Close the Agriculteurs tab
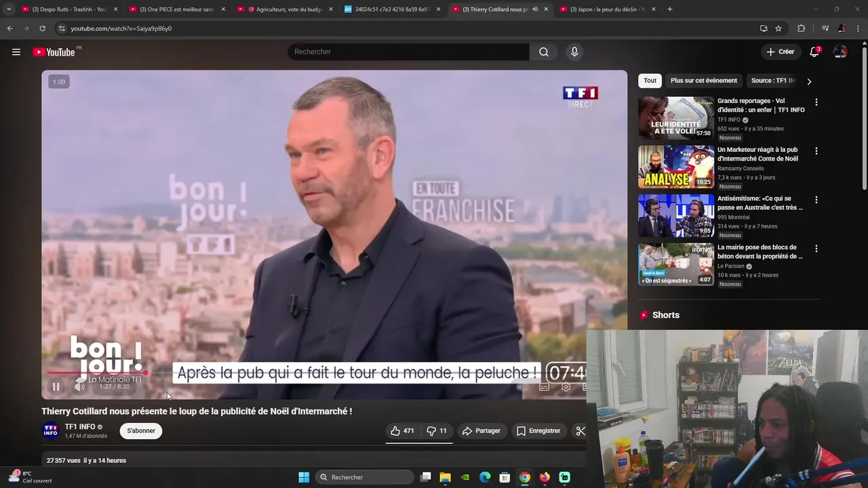868x488 pixels. click(x=330, y=9)
